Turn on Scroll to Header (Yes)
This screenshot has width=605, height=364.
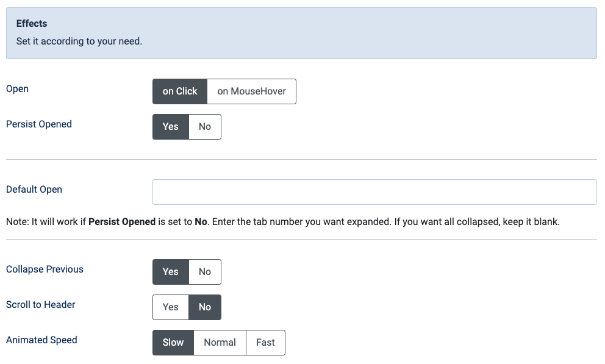171,307
